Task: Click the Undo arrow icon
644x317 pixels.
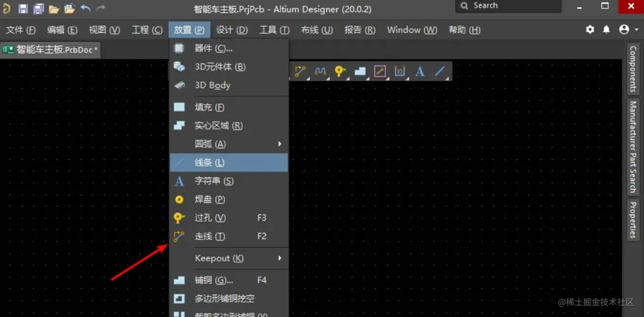Action: tap(85, 8)
